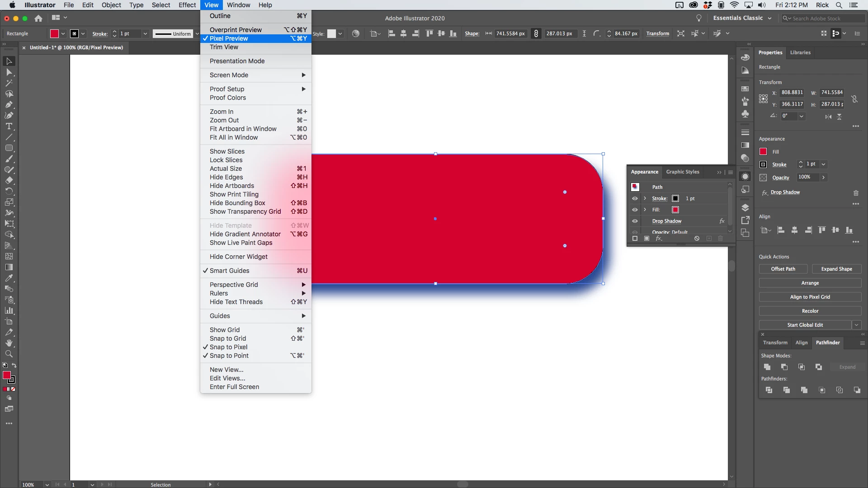
Task: Click the Home icon in the top bar
Action: tap(38, 18)
